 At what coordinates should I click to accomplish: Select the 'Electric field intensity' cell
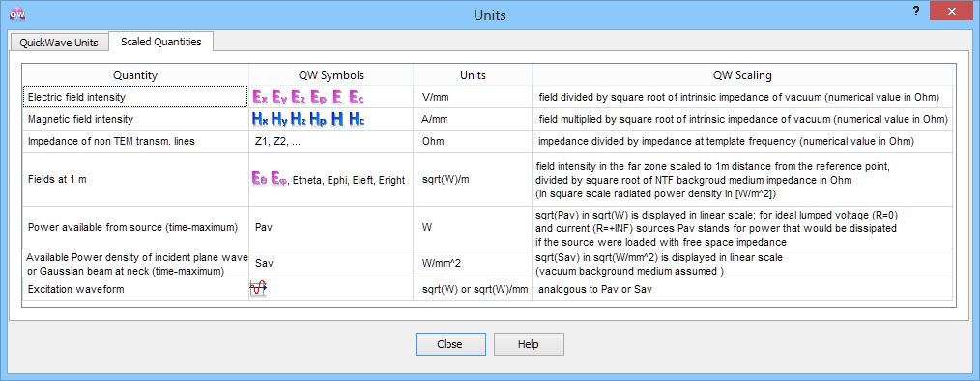click(x=135, y=97)
